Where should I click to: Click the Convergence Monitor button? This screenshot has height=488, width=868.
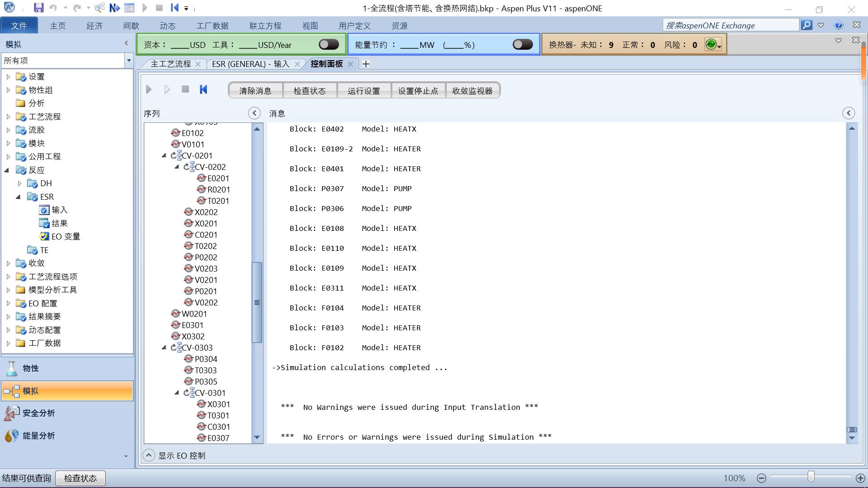[472, 90]
